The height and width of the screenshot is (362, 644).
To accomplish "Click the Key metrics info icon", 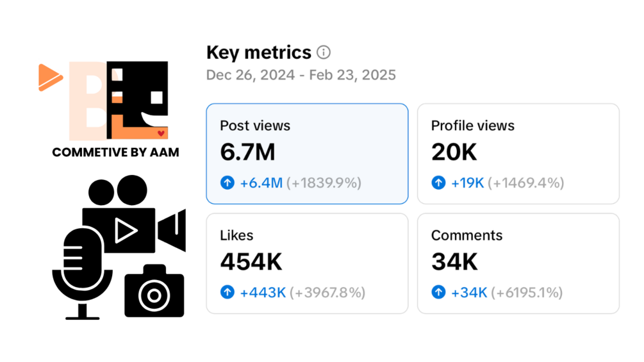I will (x=324, y=53).
